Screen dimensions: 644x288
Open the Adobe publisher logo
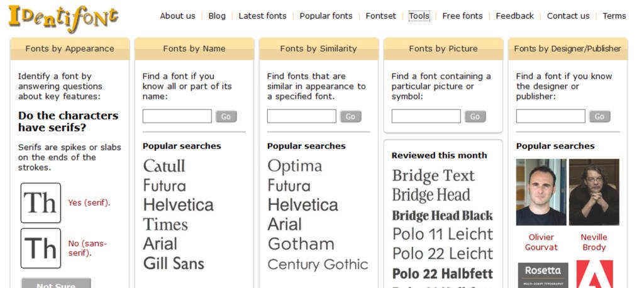(x=594, y=274)
